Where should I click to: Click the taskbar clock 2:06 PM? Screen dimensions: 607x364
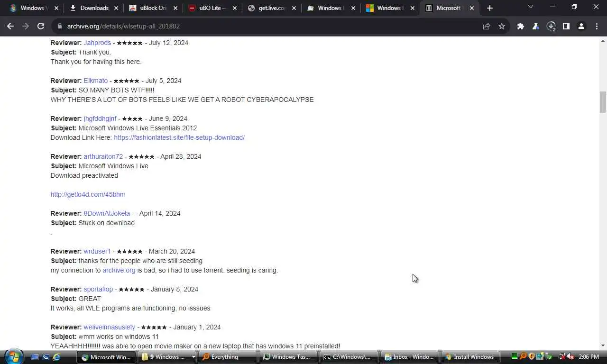(589, 356)
